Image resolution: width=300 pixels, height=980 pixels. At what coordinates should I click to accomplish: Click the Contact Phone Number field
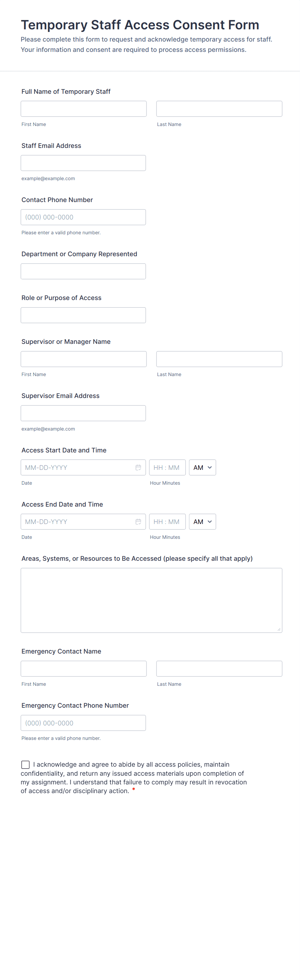(x=83, y=217)
